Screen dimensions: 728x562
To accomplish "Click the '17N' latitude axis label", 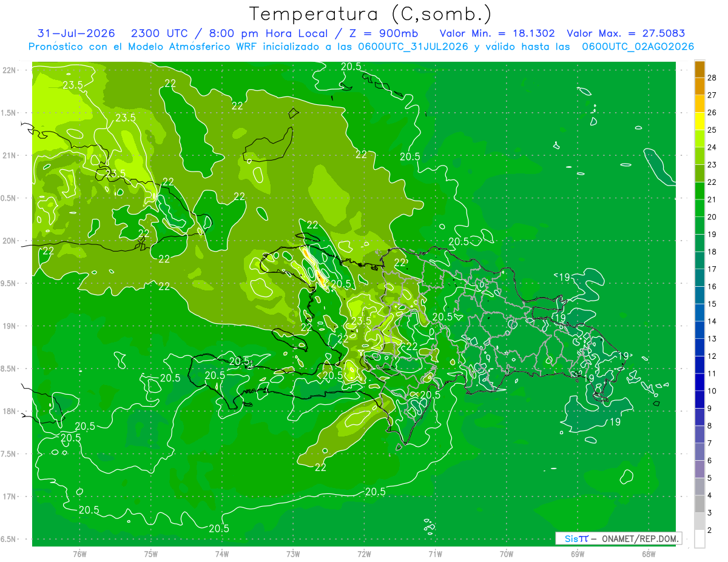I will pyautogui.click(x=9, y=497).
